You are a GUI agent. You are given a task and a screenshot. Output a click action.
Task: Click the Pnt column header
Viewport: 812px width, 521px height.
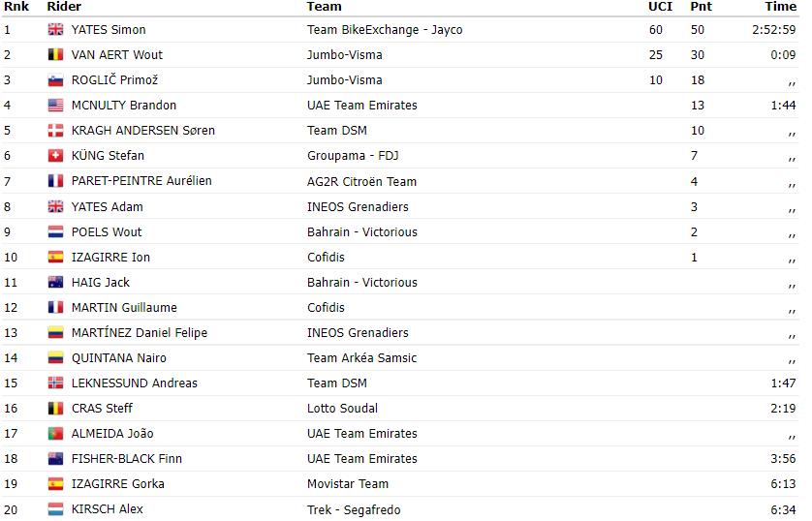click(x=701, y=7)
